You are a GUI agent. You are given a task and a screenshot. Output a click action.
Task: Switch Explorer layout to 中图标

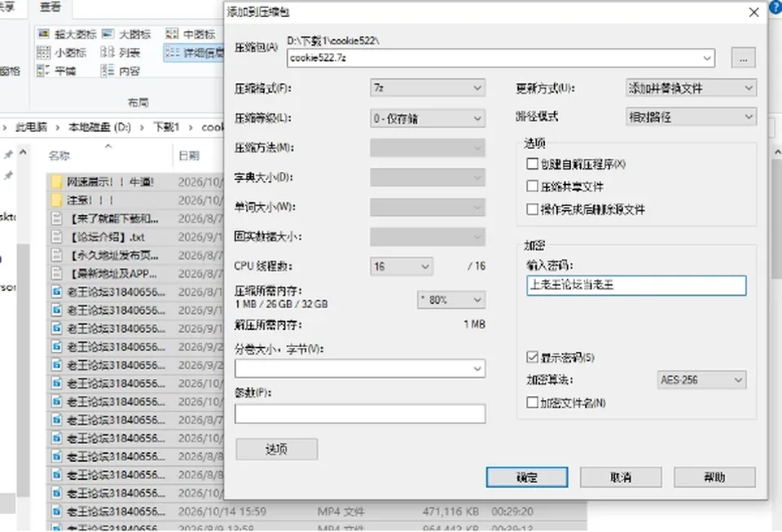tap(191, 34)
